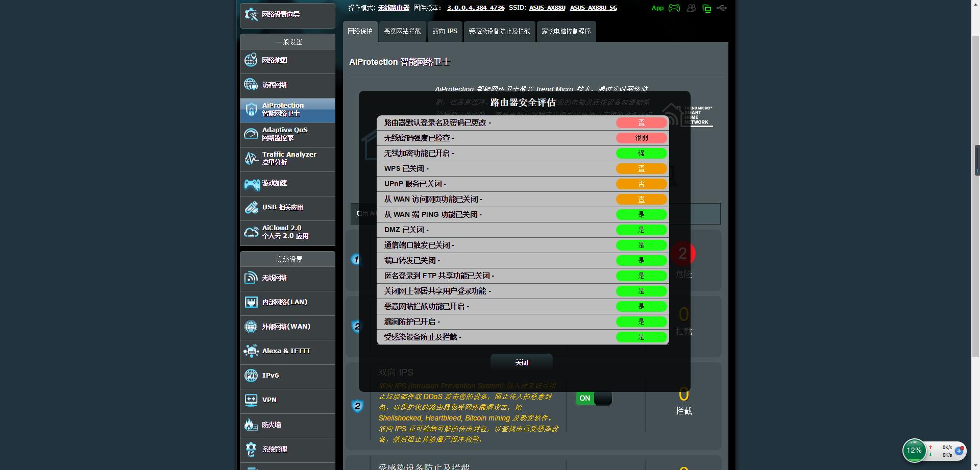Click the 双向 IPS section title
This screenshot has width=980, height=470.
[x=396, y=373]
